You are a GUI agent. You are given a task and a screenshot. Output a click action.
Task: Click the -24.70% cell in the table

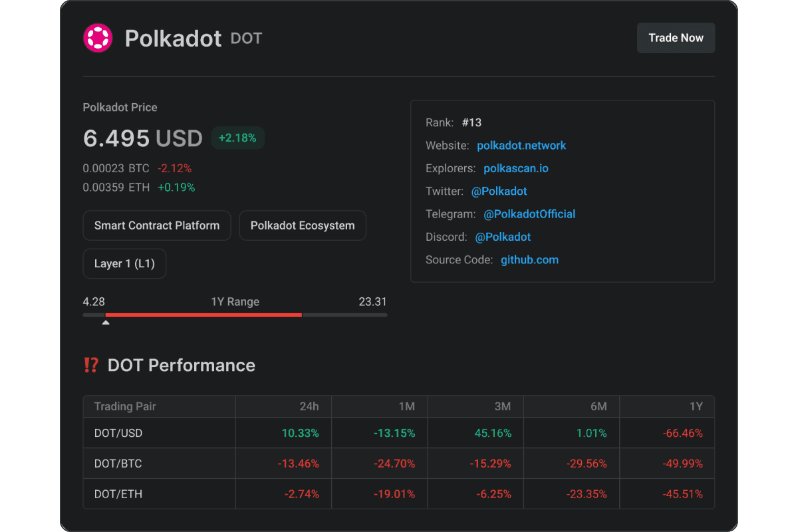tap(394, 464)
